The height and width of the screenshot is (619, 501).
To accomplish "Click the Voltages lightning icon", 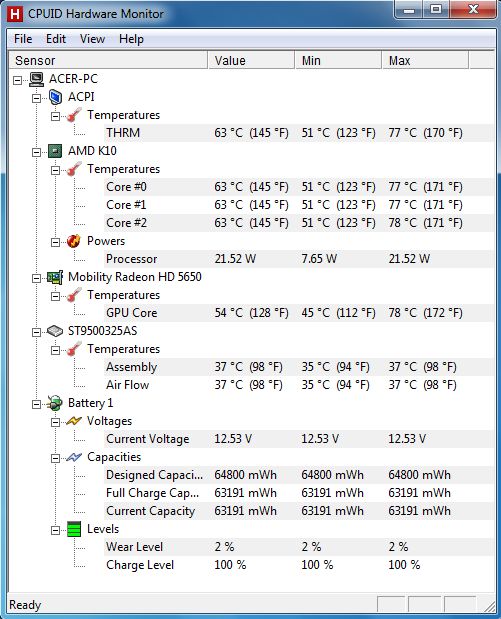I will (x=74, y=421).
